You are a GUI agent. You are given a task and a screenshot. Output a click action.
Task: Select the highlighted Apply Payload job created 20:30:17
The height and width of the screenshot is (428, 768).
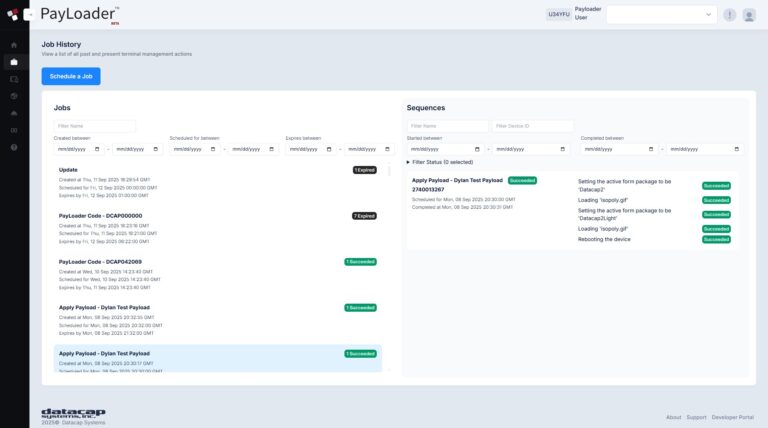[217, 358]
